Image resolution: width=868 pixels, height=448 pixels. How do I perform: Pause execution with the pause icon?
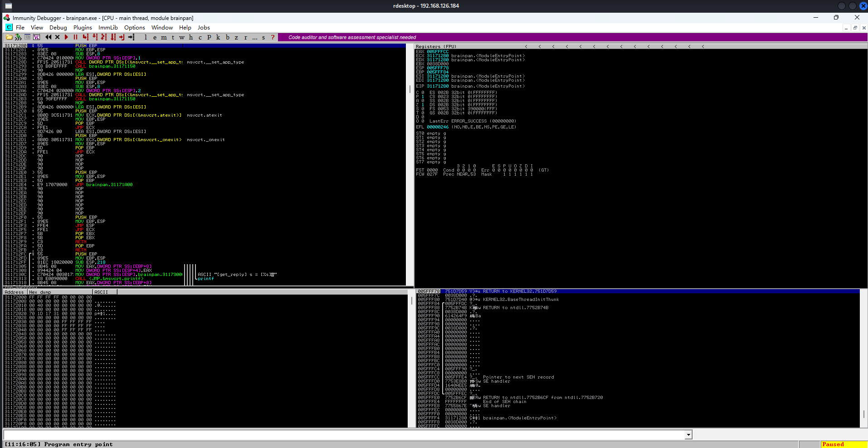75,37
